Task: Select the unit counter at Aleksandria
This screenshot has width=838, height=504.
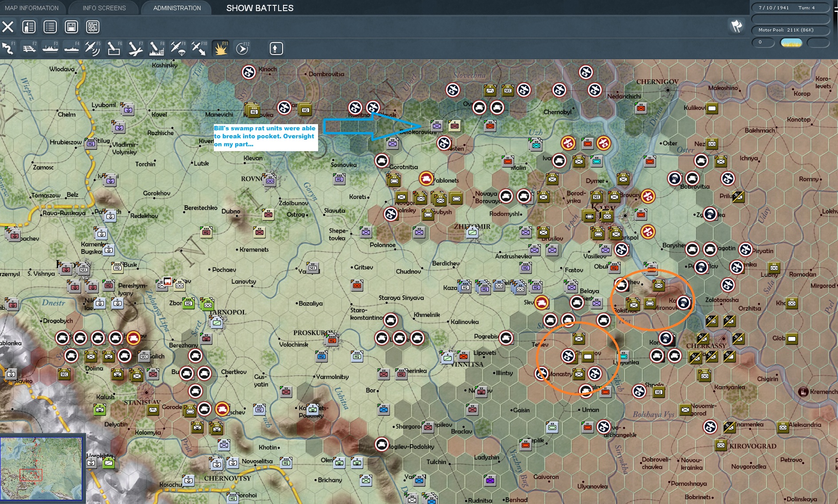Action: (783, 427)
